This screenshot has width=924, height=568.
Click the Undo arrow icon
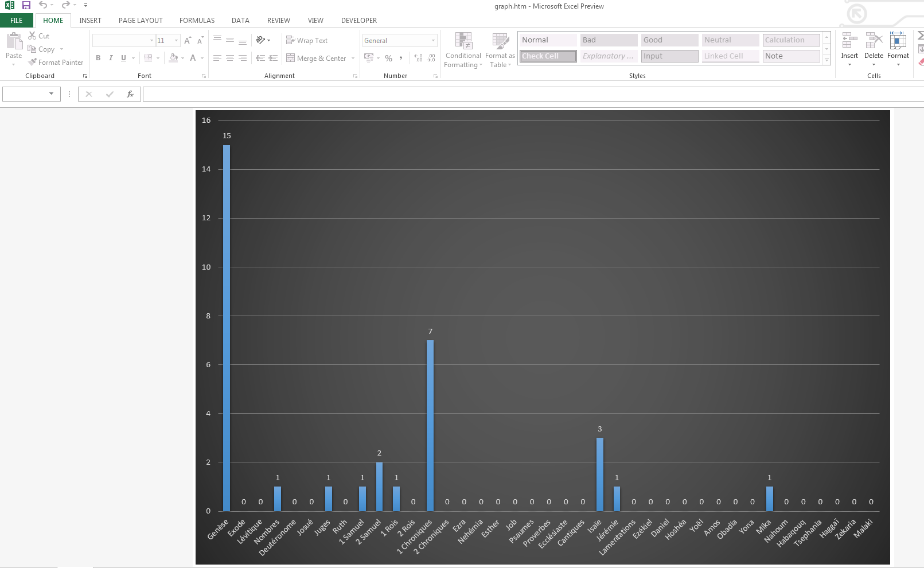(43, 5)
